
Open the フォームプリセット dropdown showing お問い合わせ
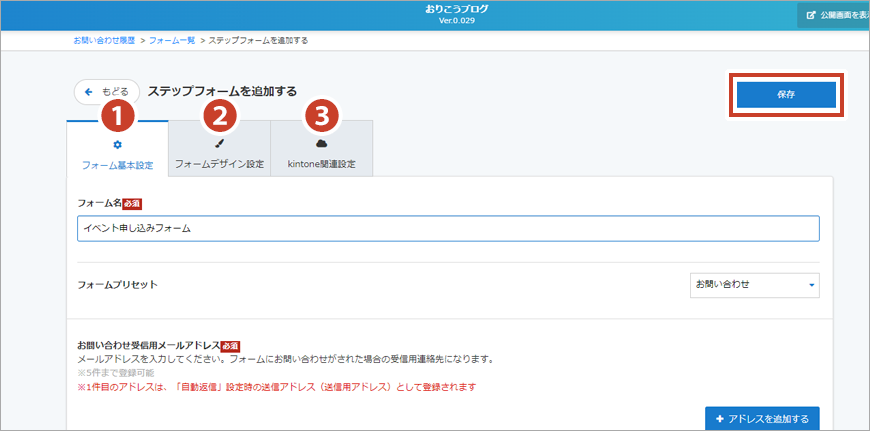coord(754,285)
